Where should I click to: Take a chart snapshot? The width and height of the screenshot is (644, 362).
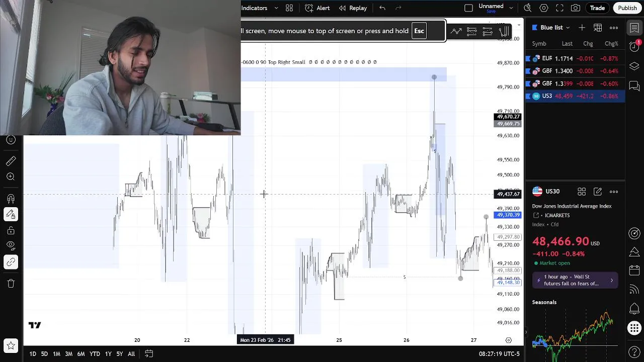pyautogui.click(x=576, y=8)
